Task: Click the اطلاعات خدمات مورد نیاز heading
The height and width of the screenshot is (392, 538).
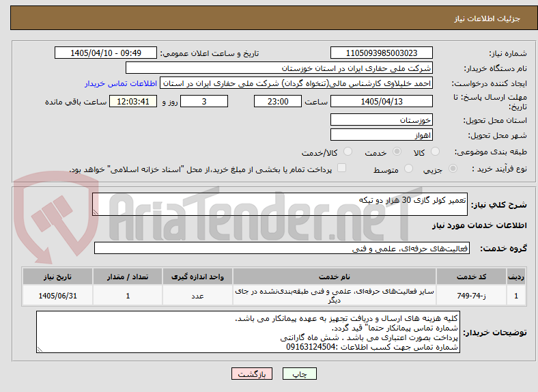Action: tap(479, 225)
